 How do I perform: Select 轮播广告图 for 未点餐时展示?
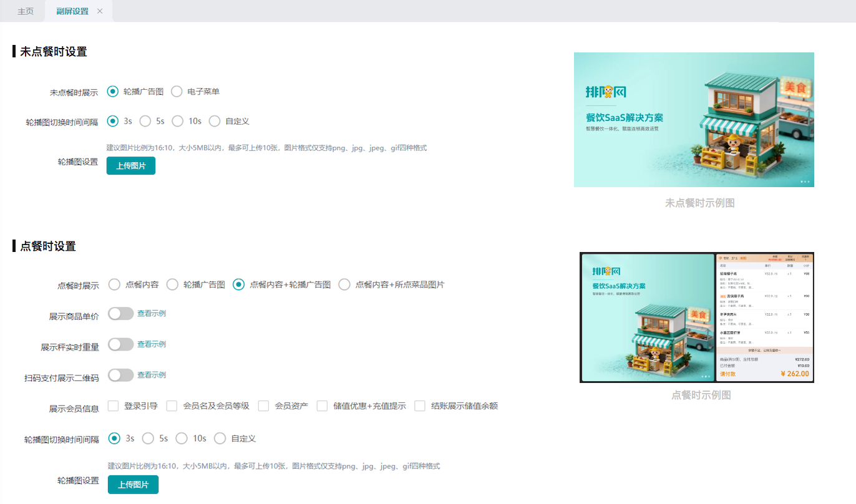click(x=113, y=92)
